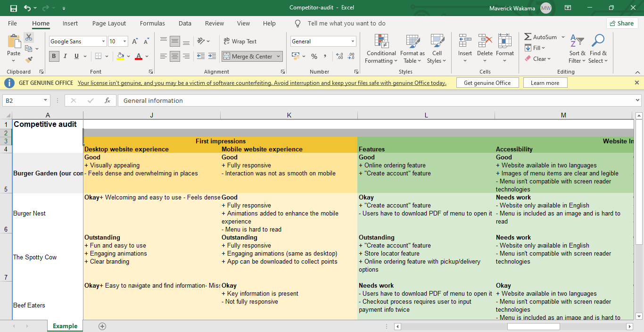Toggle Bold formatting
The width and height of the screenshot is (644, 332).
point(54,56)
